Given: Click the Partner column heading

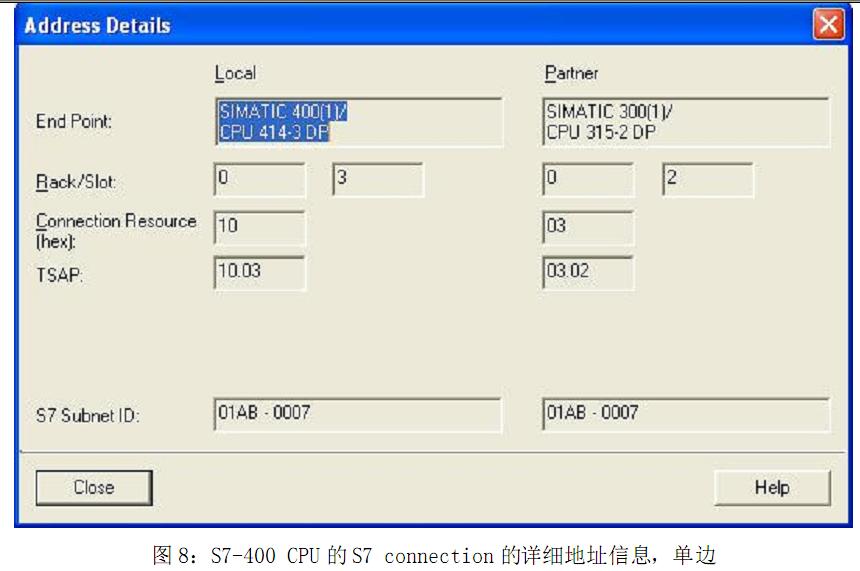Looking at the screenshot, I should 571,73.
